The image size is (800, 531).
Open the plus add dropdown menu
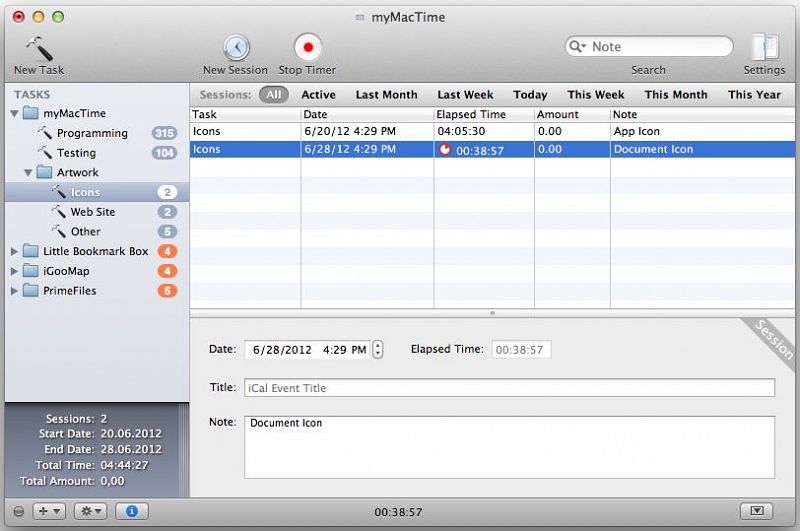(48, 511)
